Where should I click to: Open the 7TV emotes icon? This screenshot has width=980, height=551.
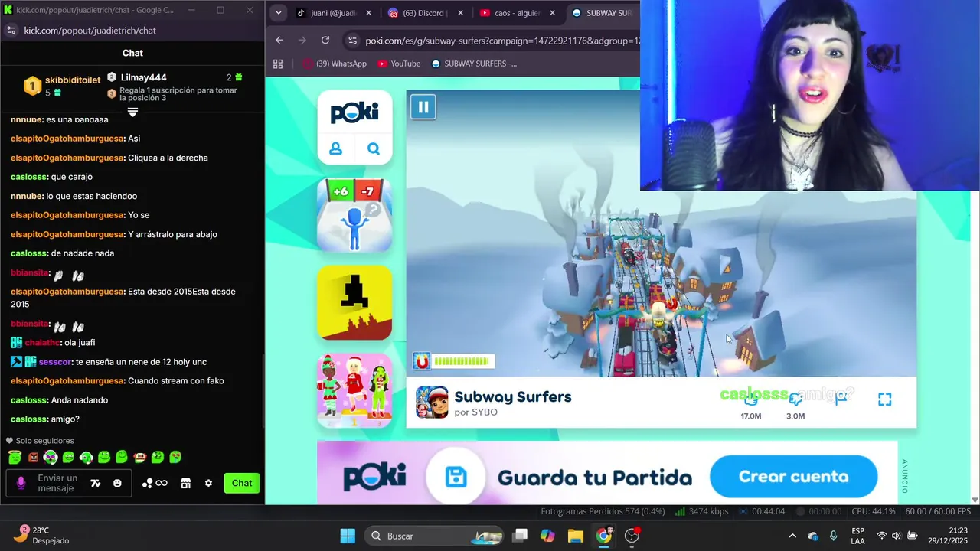point(96,483)
